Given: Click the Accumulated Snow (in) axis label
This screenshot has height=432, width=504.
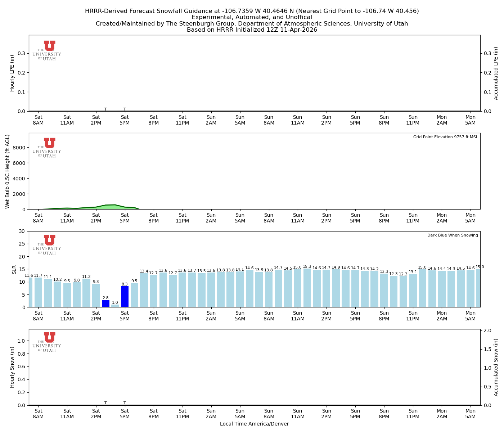Looking at the screenshot, I should point(496,367).
